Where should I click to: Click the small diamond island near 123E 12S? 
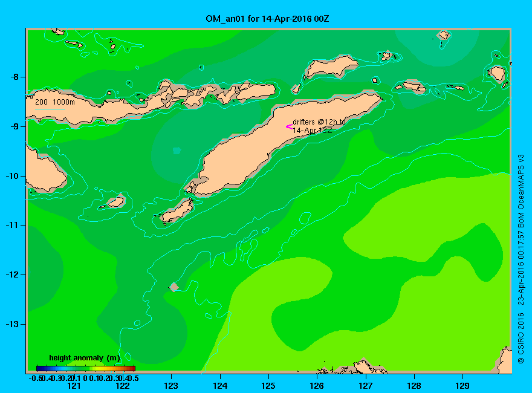click(174, 287)
